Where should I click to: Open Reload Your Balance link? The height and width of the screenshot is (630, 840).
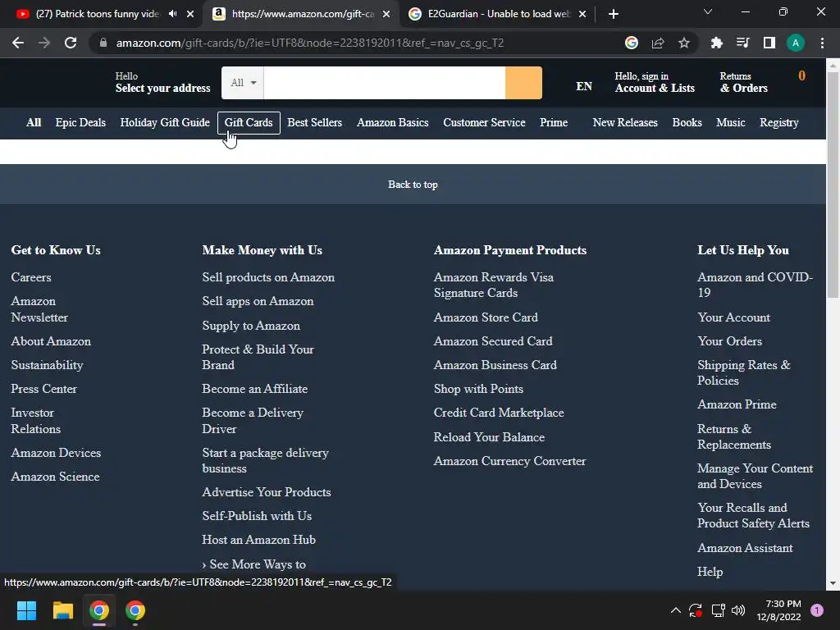click(x=489, y=437)
